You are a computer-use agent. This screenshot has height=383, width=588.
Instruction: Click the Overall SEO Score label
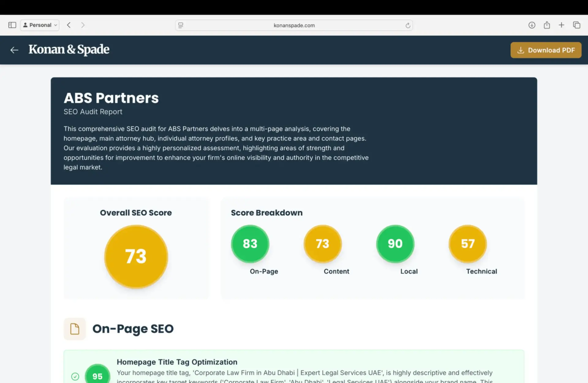tap(136, 213)
